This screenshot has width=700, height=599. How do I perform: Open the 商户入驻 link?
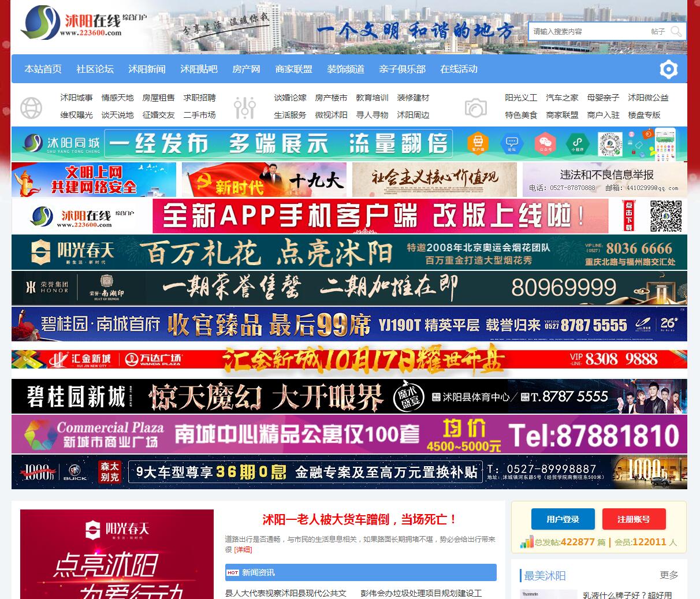[x=603, y=115]
